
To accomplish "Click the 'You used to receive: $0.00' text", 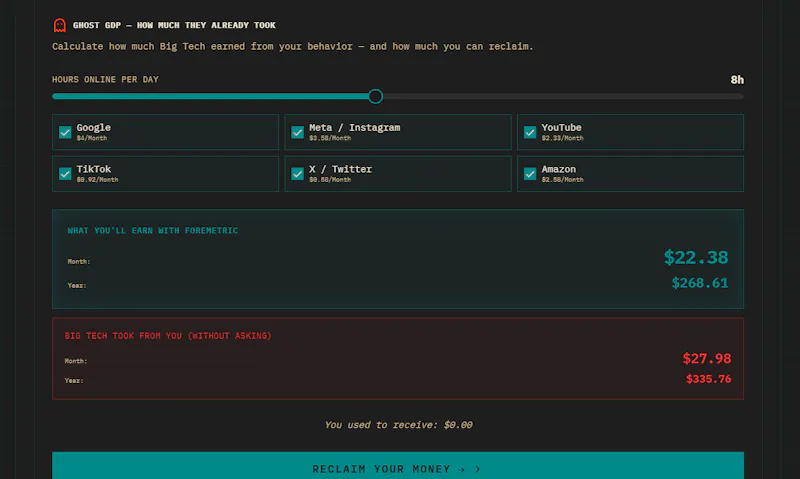I will (x=398, y=424).
